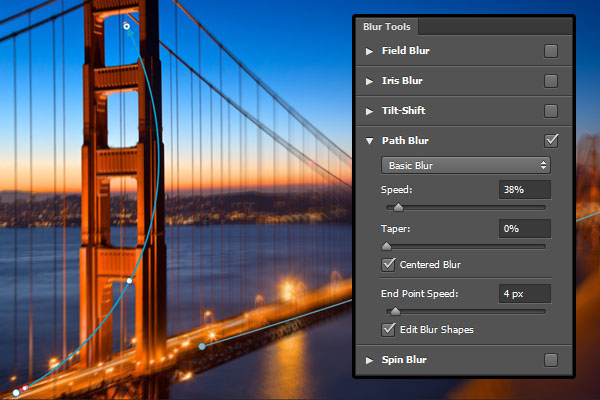The image size is (600, 400).
Task: Expand the Spin Blur section
Action: (369, 360)
